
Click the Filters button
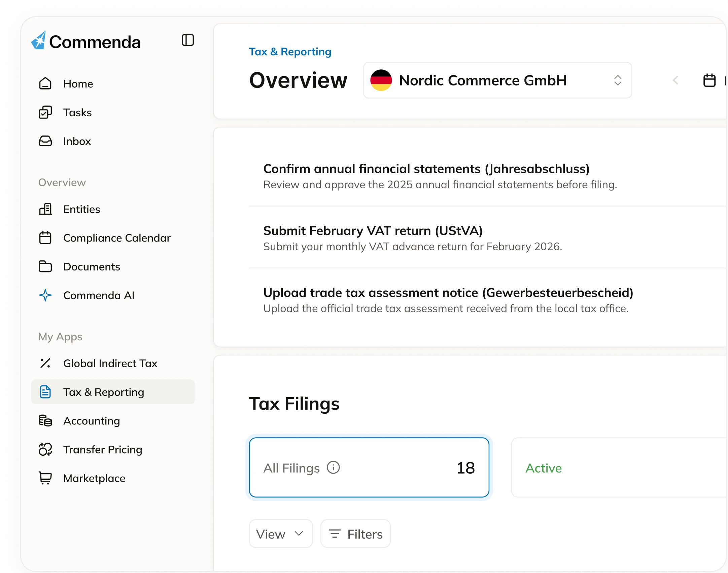355,534
